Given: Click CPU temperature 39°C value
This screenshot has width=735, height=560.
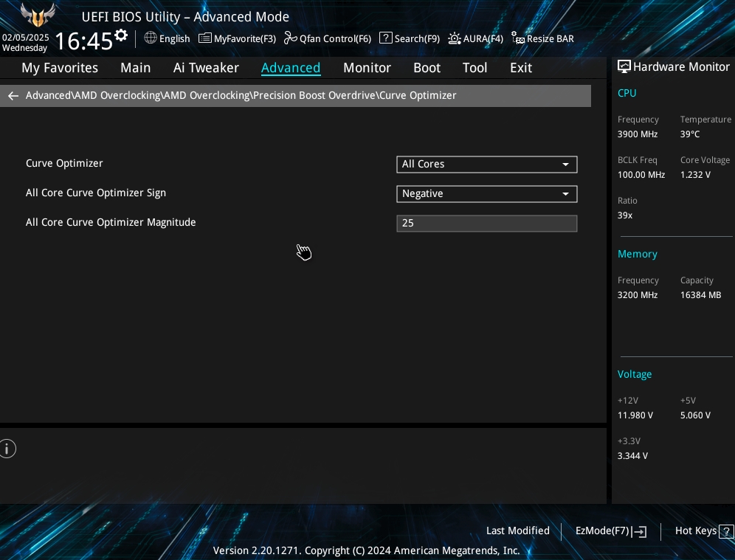Looking at the screenshot, I should (x=689, y=134).
